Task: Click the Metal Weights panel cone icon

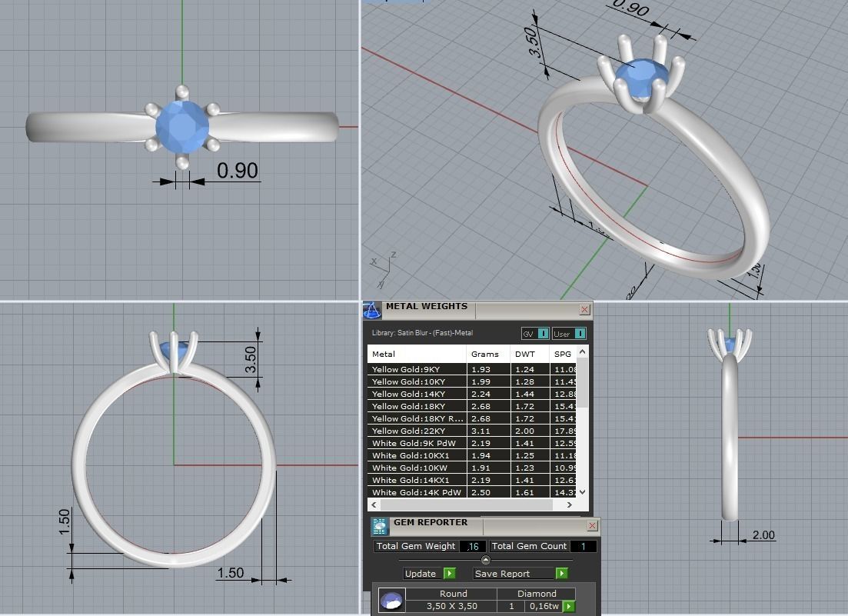Action: click(371, 310)
